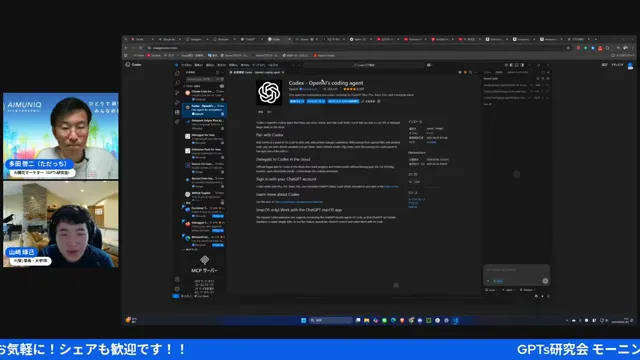Open Accounts icon at activity bar bottom

coord(177,280)
